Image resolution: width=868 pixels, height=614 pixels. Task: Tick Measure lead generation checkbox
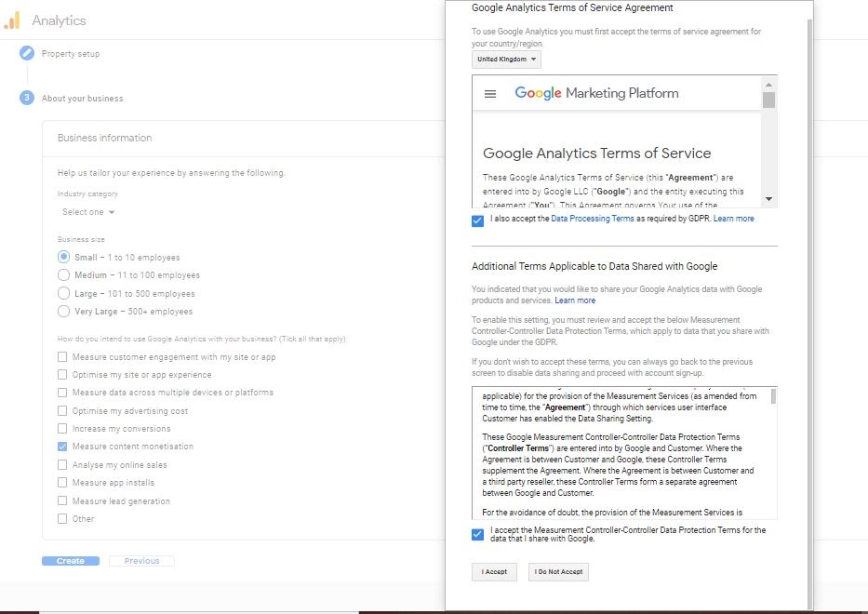click(62, 501)
